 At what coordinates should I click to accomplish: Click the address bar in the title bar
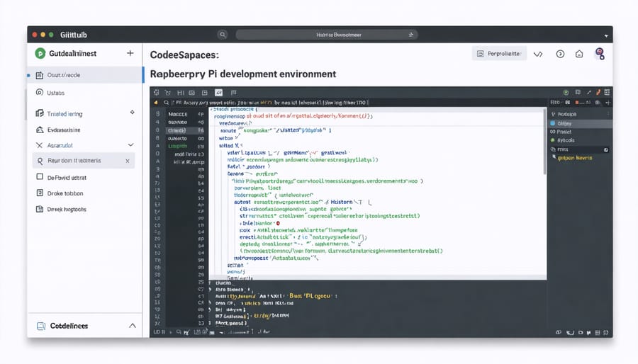point(326,35)
